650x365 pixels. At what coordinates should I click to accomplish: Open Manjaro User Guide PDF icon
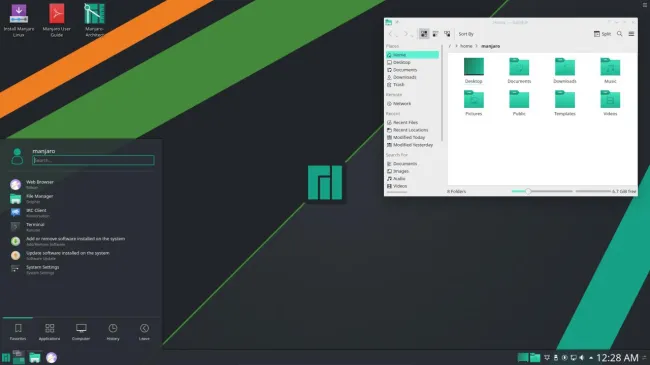point(57,21)
